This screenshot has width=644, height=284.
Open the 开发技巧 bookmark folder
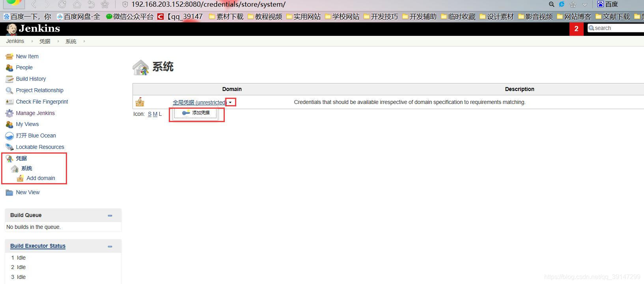pos(381,17)
